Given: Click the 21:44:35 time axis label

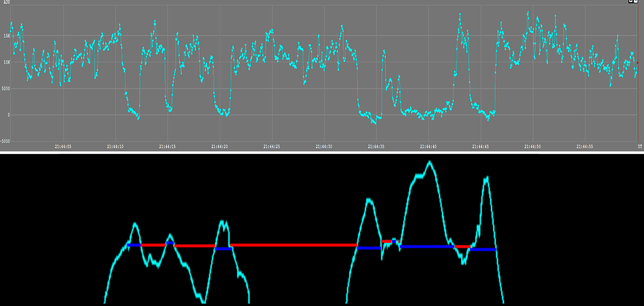Looking at the screenshot, I should [376, 146].
